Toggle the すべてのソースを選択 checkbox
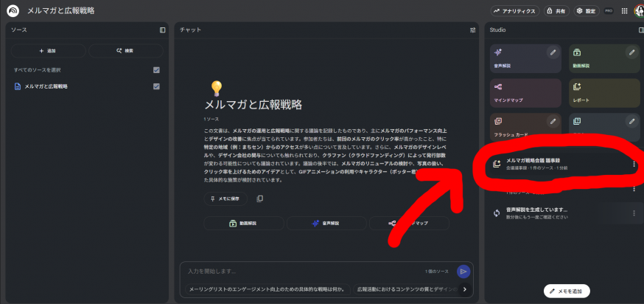Viewport: 644px width, 304px height. pos(156,70)
